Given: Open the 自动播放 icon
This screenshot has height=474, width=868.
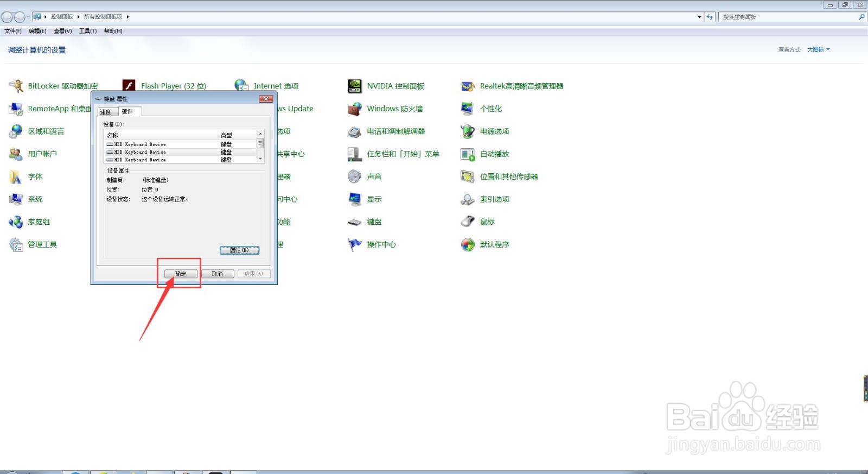Looking at the screenshot, I should pos(468,154).
